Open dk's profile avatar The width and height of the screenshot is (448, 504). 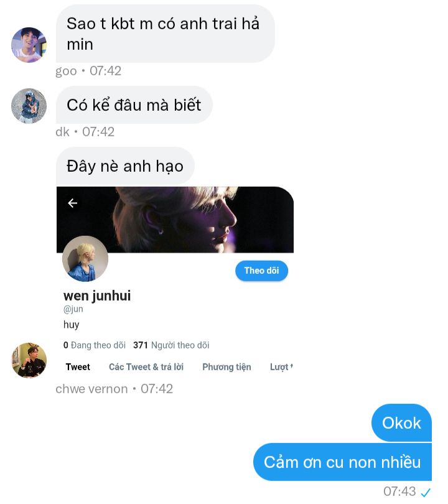coord(29,106)
